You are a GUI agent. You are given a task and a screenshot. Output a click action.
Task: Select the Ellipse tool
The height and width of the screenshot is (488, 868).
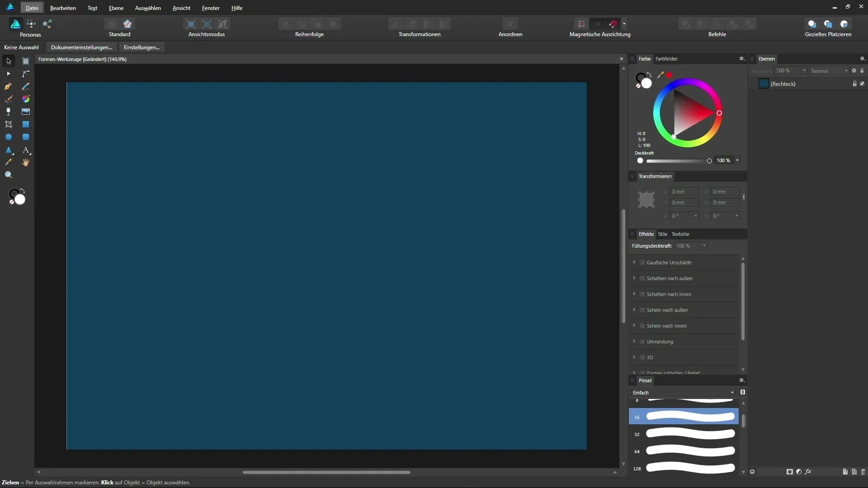[9, 137]
